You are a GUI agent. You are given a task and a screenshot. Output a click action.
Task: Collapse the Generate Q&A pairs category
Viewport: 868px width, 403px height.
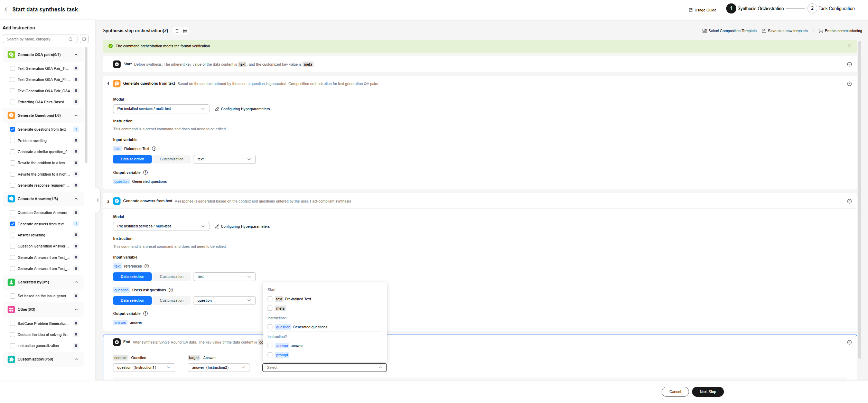[76, 55]
